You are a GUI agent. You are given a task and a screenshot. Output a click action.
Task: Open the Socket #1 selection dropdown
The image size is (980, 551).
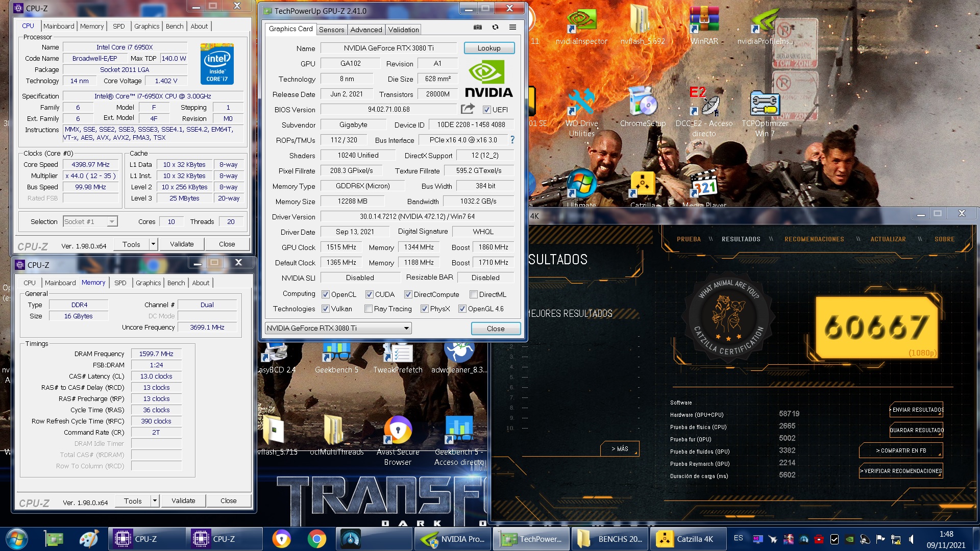[90, 221]
